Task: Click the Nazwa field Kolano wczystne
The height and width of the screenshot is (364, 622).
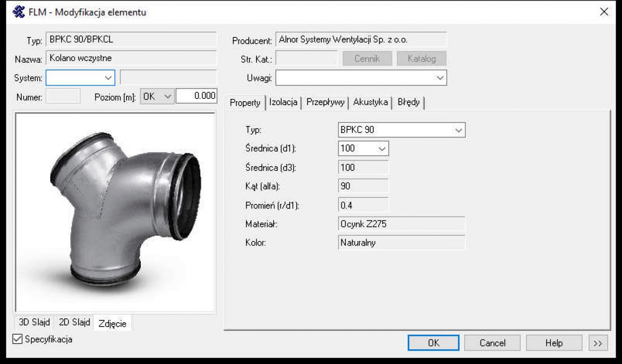Action: (132, 58)
